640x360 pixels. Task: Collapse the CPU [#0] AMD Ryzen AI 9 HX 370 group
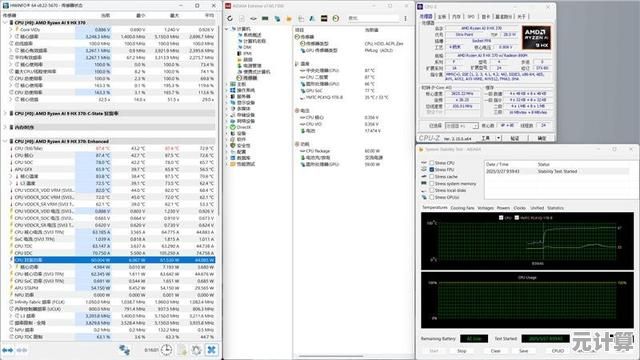point(5,23)
